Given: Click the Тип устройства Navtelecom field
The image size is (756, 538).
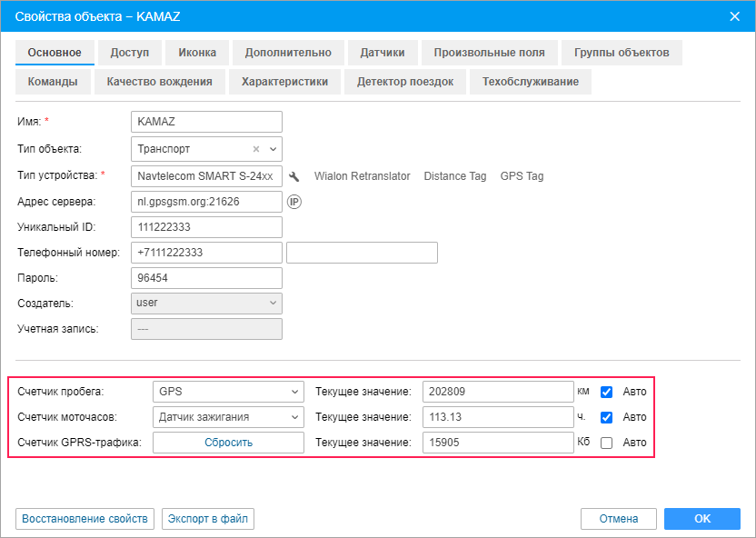Looking at the screenshot, I should (206, 176).
